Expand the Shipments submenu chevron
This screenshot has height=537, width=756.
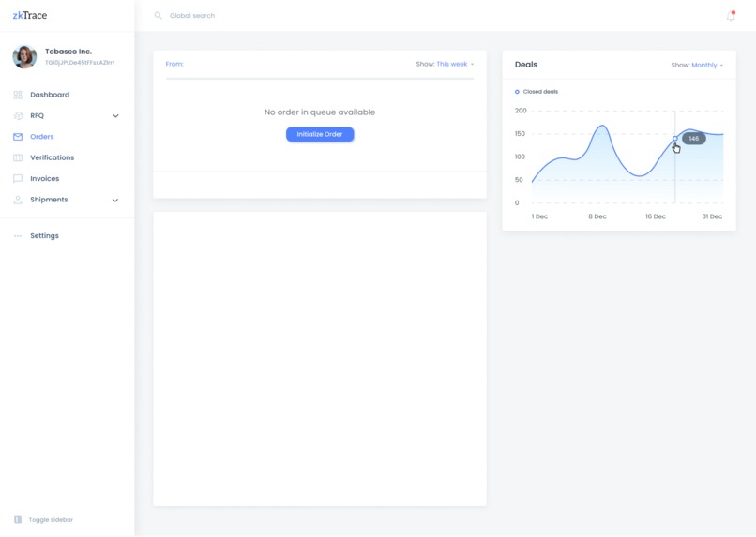coord(115,200)
